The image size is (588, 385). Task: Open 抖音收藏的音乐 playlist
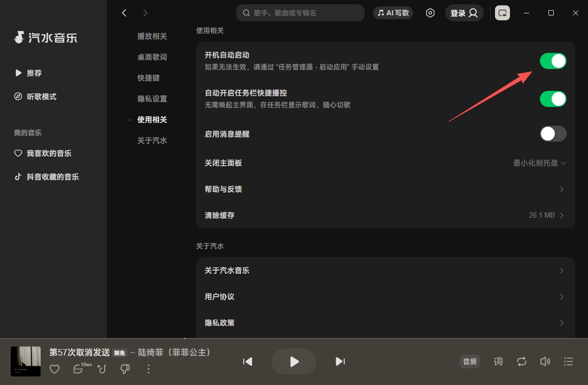pos(47,177)
